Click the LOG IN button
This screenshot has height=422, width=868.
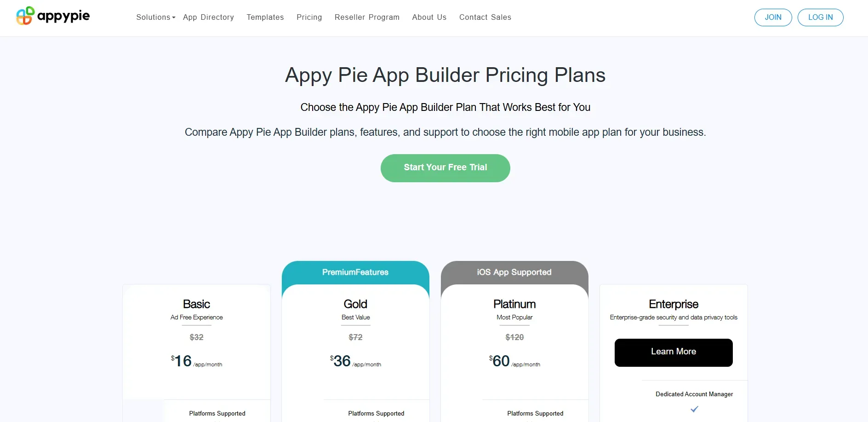[820, 17]
